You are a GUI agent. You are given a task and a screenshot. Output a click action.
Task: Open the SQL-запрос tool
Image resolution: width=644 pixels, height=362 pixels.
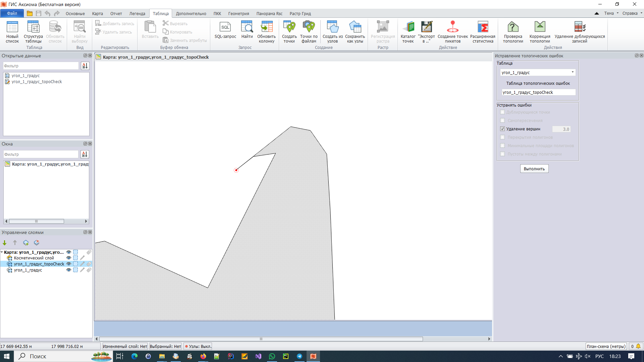[x=225, y=32]
